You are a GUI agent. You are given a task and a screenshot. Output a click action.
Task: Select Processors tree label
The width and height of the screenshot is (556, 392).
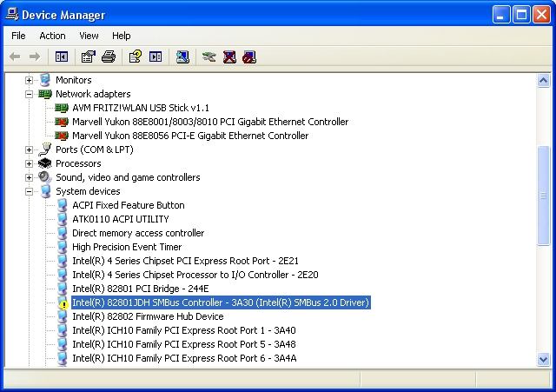point(78,163)
